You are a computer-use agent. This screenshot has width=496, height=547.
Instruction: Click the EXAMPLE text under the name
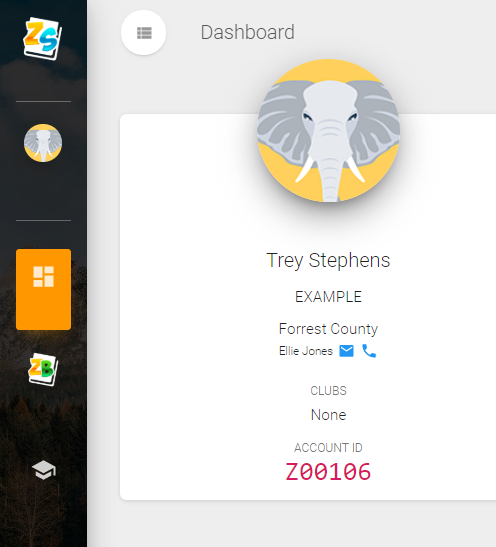pos(328,297)
